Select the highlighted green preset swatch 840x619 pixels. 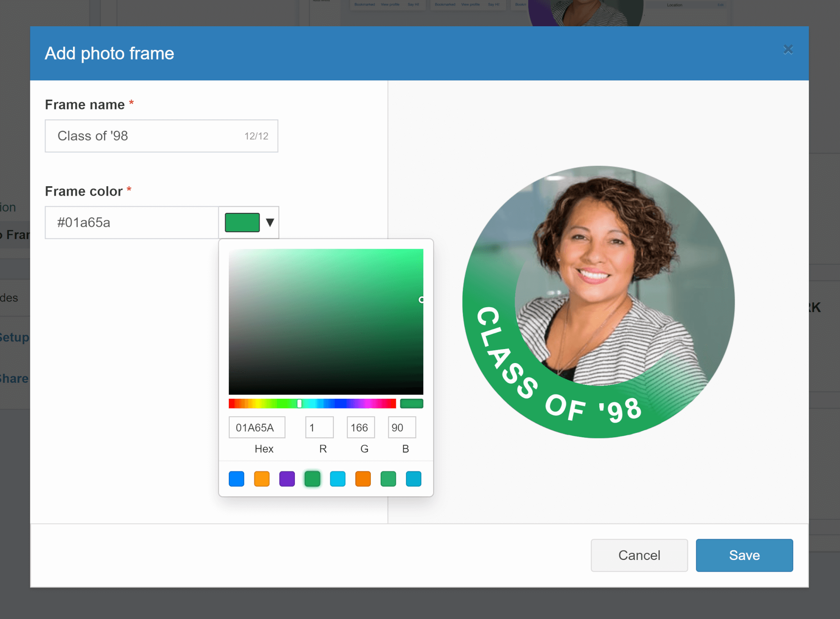point(313,478)
